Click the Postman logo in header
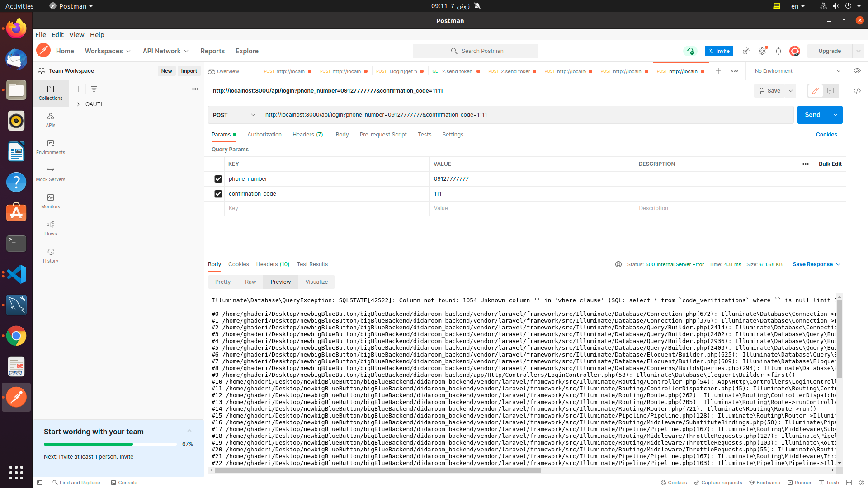This screenshot has width=868, height=488. tap(43, 51)
